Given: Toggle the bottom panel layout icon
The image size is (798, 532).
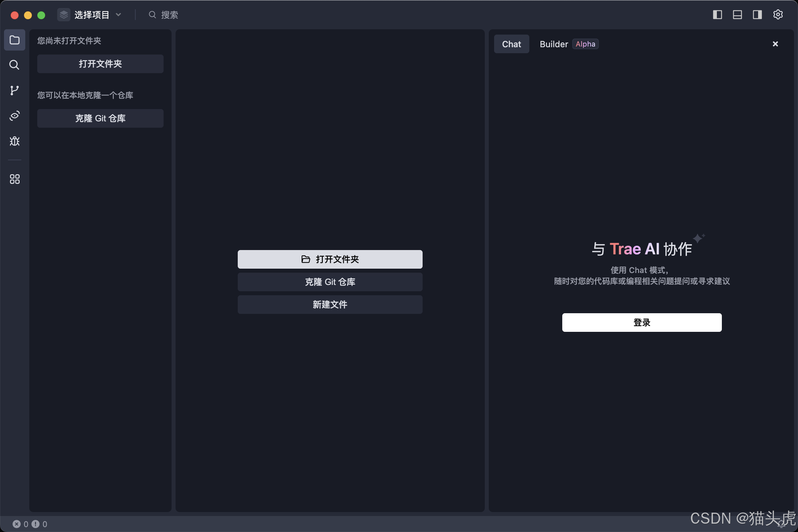Looking at the screenshot, I should 737,15.
